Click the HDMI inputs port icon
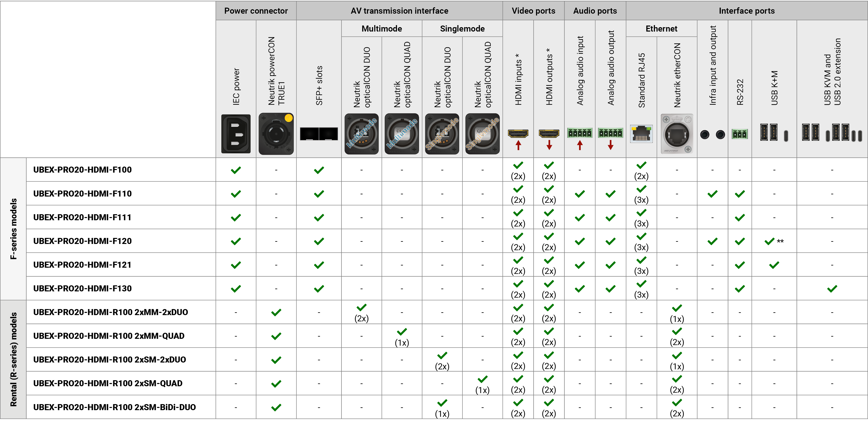This screenshot has height=422, width=868. [x=518, y=134]
